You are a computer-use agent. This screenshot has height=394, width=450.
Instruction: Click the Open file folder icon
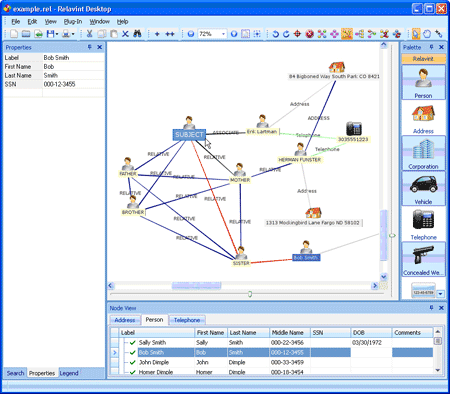[26, 34]
